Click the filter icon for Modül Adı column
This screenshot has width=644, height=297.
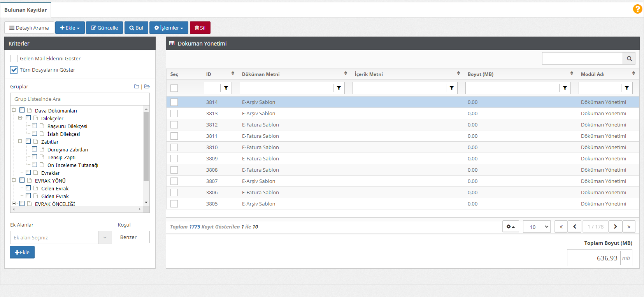627,88
